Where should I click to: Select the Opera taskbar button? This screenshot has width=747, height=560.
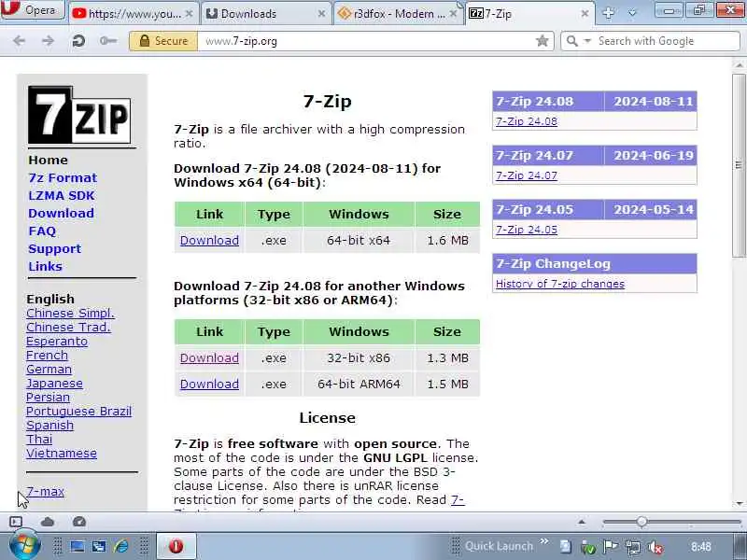[176, 546]
